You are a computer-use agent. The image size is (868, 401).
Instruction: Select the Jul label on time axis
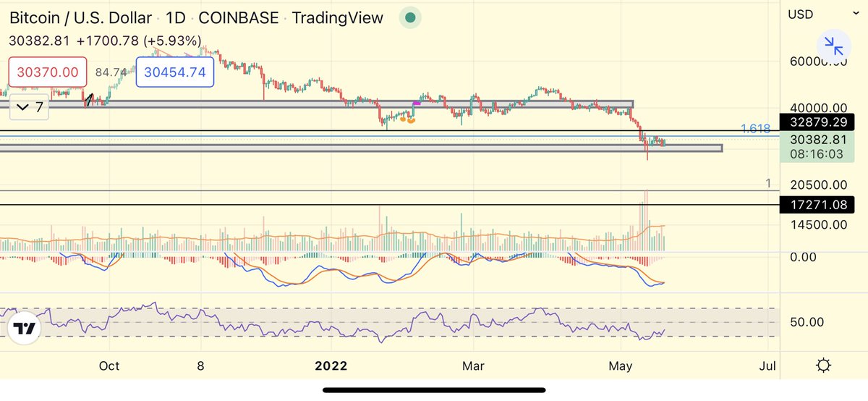pyautogui.click(x=767, y=366)
